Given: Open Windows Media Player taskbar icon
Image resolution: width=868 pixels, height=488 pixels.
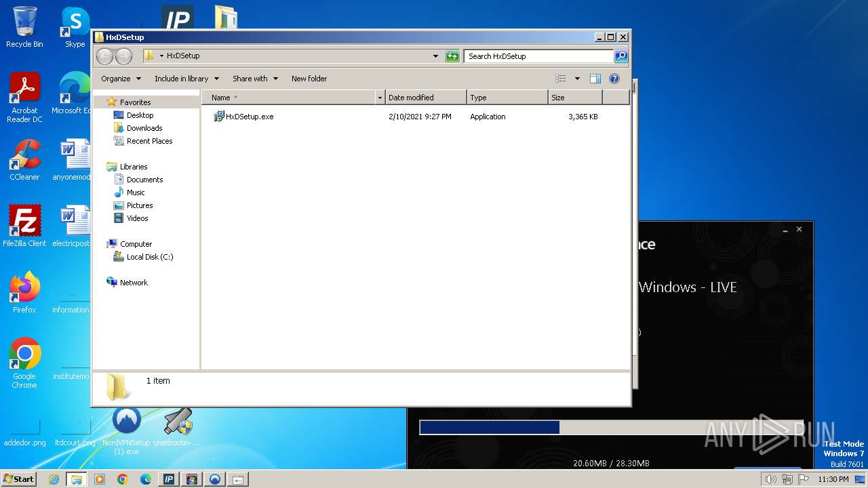Looking at the screenshot, I should pyautogui.click(x=100, y=479).
